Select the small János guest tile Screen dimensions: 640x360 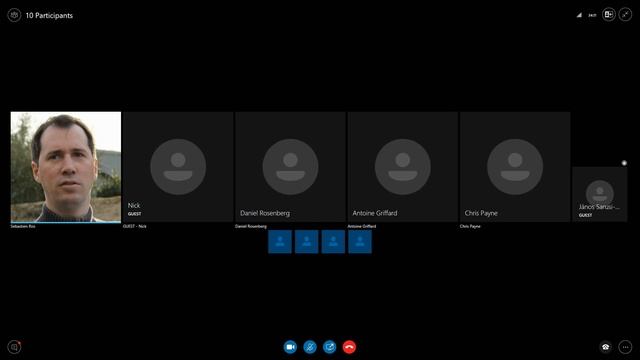[x=600, y=194]
